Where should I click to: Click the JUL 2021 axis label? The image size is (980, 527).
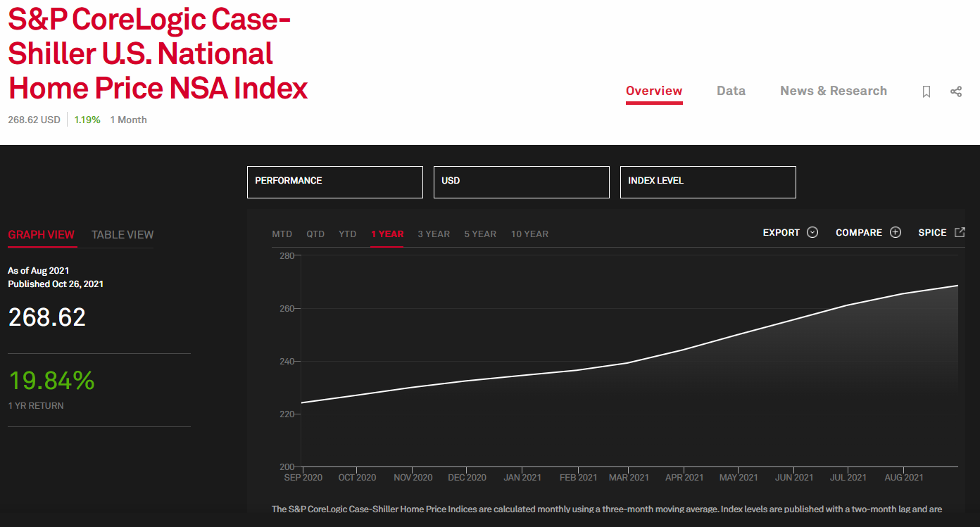point(848,478)
